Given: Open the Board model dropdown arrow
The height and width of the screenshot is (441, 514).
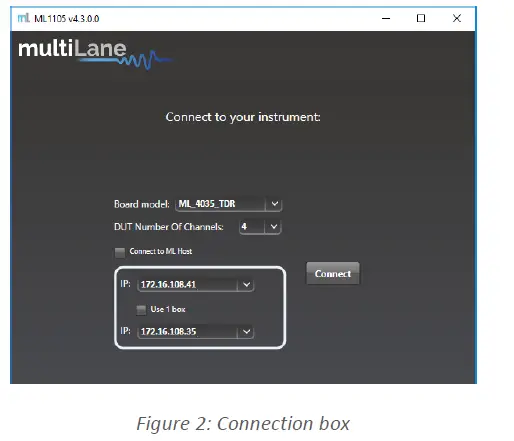Looking at the screenshot, I should tap(274, 204).
